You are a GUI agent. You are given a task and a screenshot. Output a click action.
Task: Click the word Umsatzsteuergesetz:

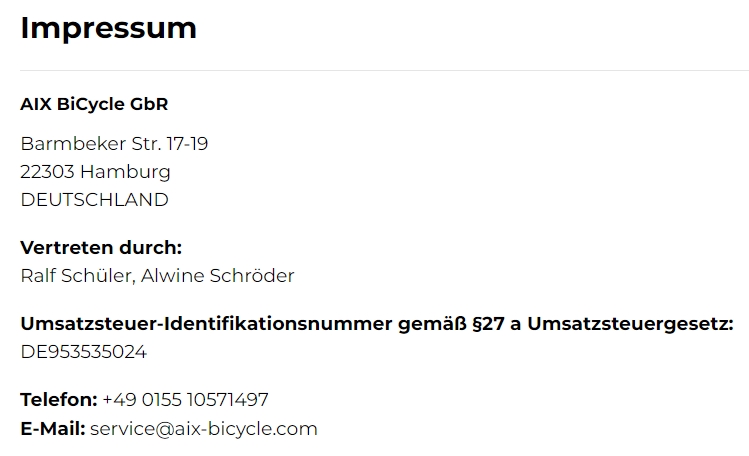630,325
